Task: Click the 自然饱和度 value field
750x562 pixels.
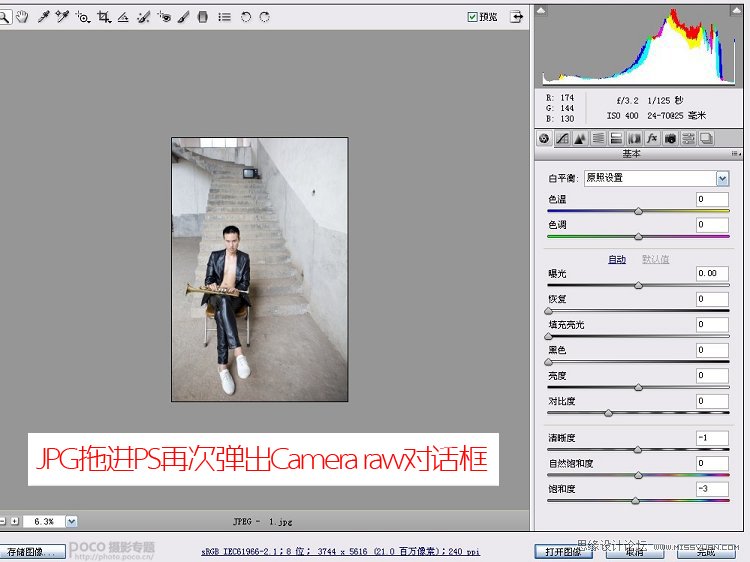Action: tap(712, 463)
